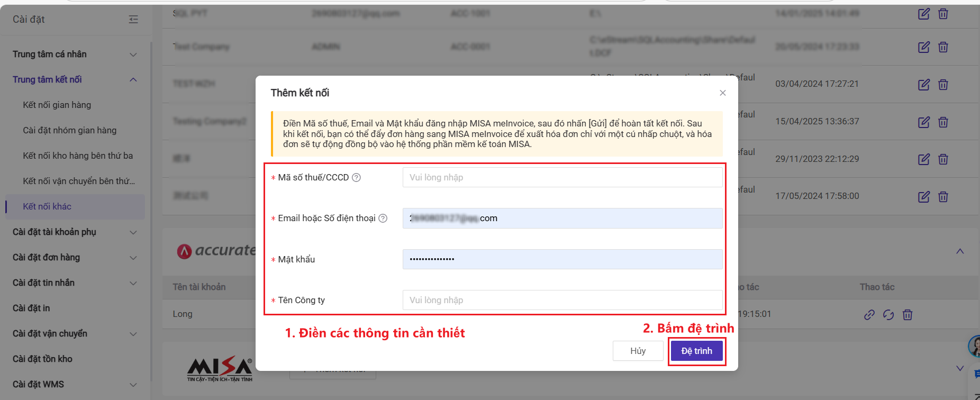The height and width of the screenshot is (400, 980).
Task: Click the Hủy button
Action: pyautogui.click(x=638, y=351)
